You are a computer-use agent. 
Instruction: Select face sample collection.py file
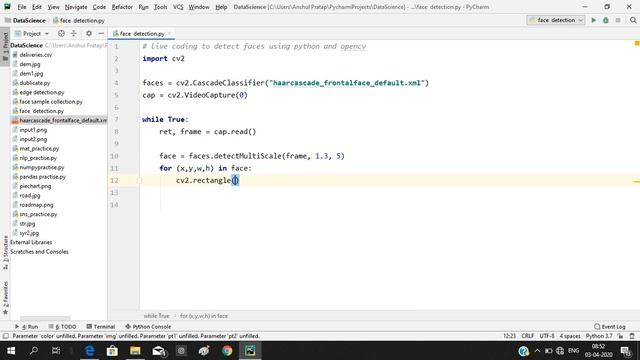51,102
